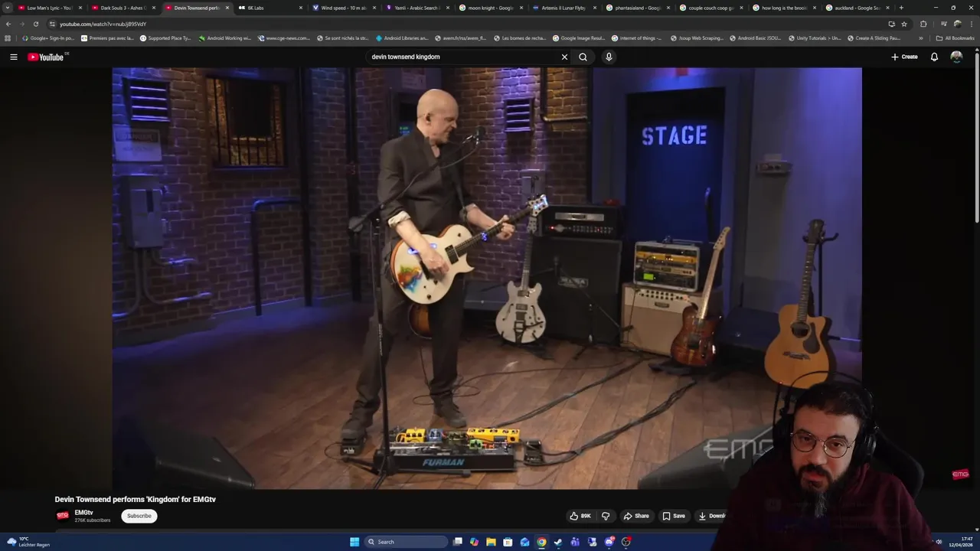
Task: Open the Chrome three-dot menu
Action: click(x=971, y=24)
